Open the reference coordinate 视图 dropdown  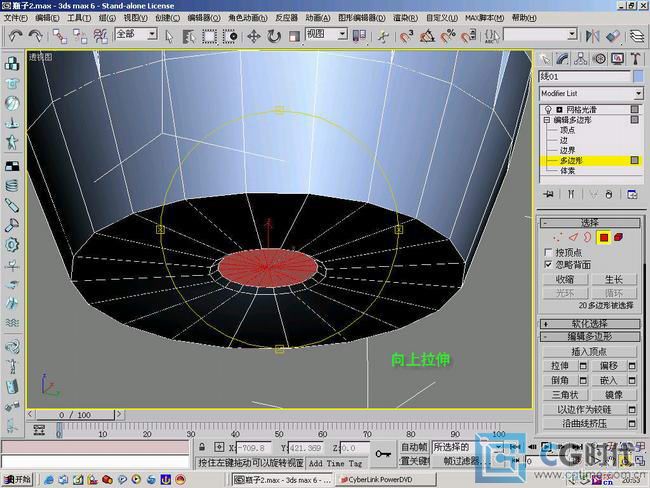pos(326,34)
